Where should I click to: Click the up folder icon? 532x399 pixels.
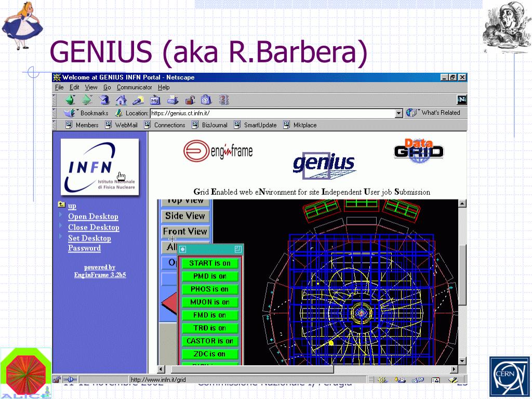(61, 204)
